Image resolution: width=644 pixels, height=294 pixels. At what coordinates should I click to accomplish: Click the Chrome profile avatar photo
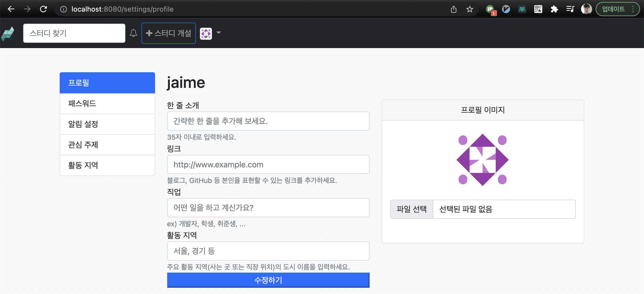586,9
